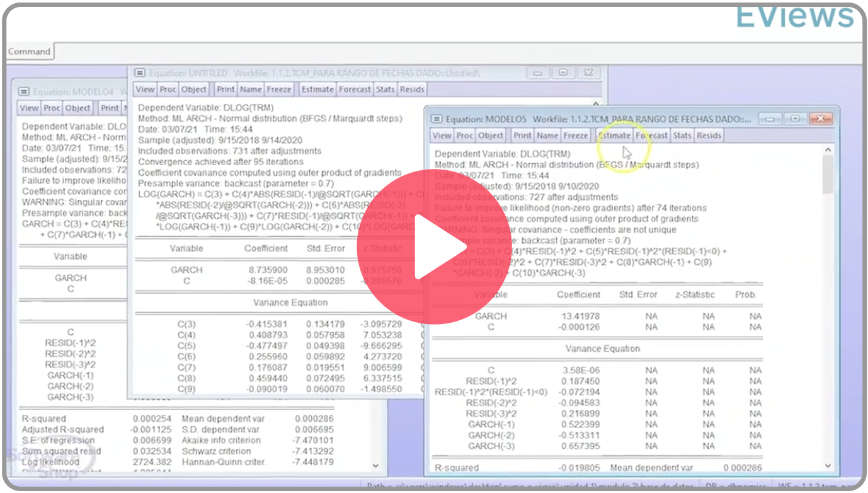Click Forecast in the MODELO5 window
This screenshot has height=493, width=868.
pyautogui.click(x=651, y=136)
